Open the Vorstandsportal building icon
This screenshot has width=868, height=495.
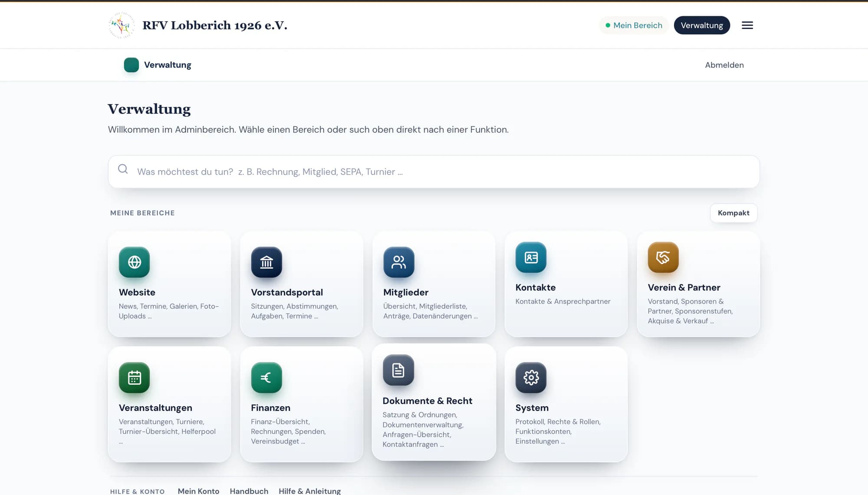pyautogui.click(x=266, y=262)
